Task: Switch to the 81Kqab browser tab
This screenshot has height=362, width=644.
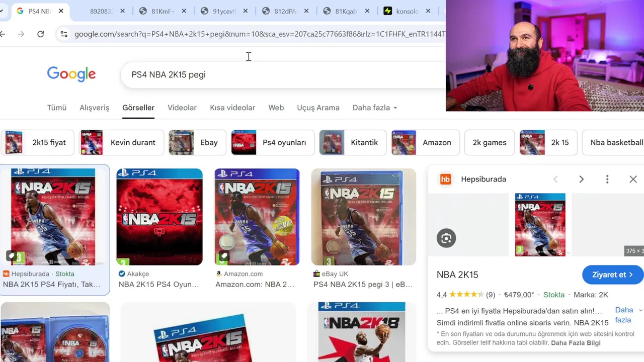Action: [346, 11]
